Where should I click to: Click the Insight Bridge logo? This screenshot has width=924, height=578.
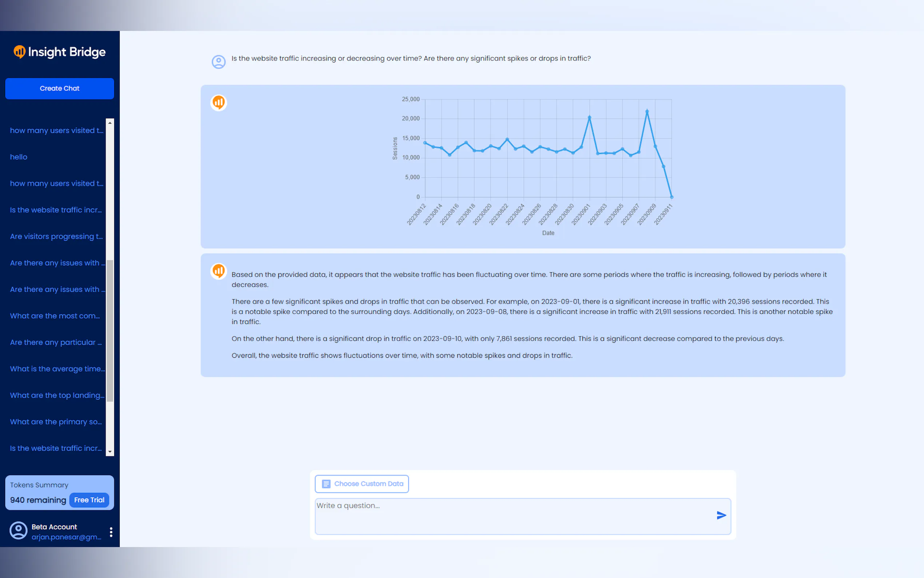(x=60, y=52)
